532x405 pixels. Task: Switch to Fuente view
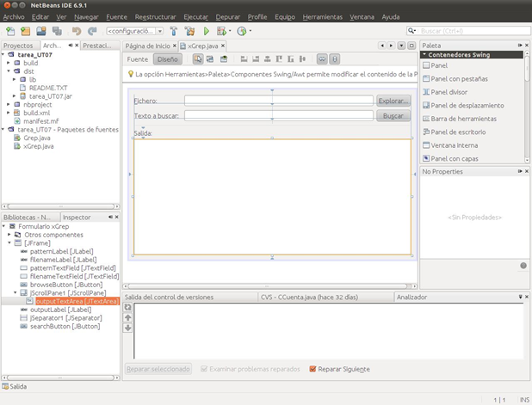(138, 59)
